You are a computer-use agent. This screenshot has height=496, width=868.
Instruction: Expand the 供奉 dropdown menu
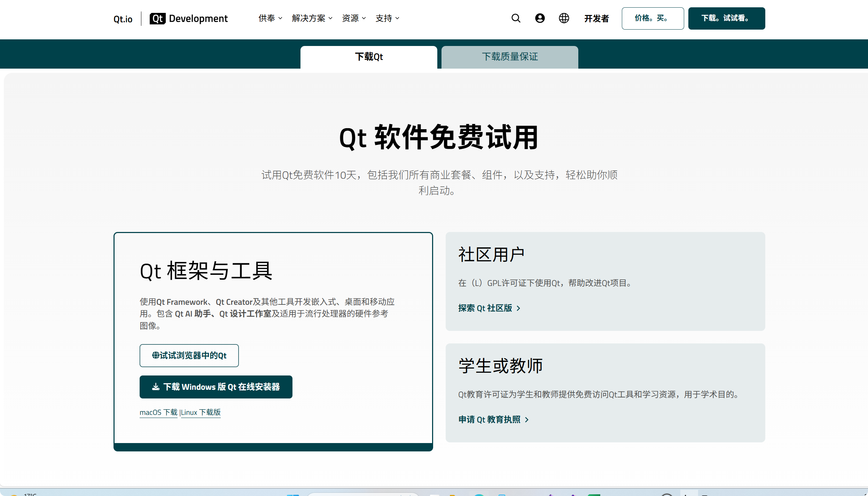pyautogui.click(x=270, y=18)
